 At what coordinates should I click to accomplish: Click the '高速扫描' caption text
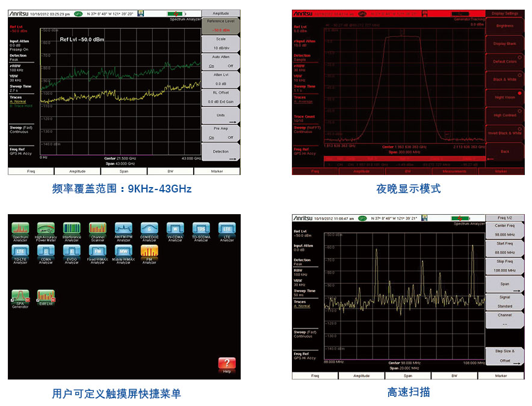point(409,392)
